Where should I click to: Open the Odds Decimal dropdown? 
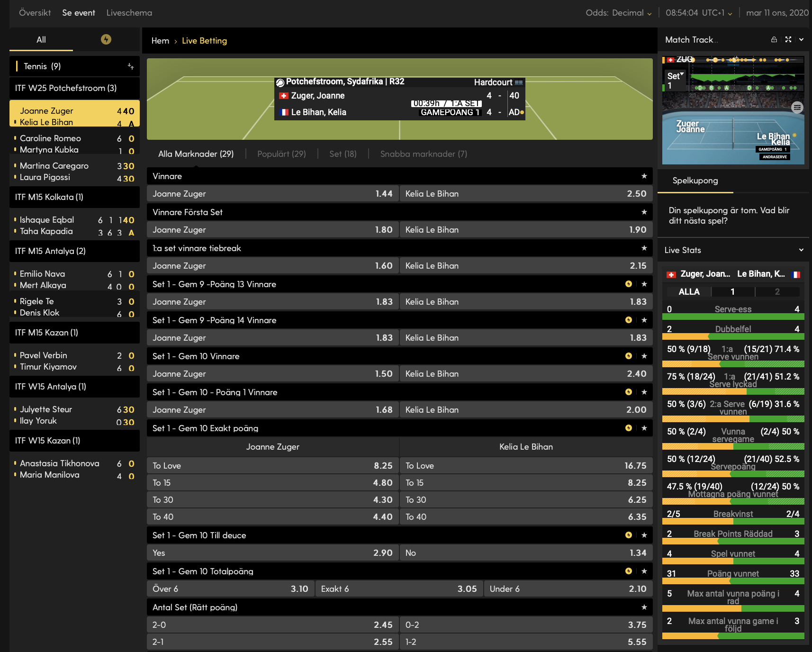pyautogui.click(x=650, y=13)
